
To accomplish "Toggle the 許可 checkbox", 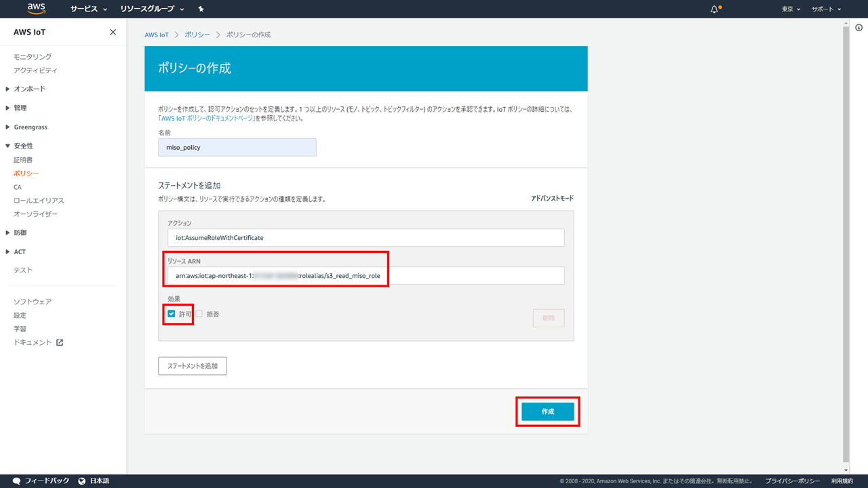I will coord(172,314).
